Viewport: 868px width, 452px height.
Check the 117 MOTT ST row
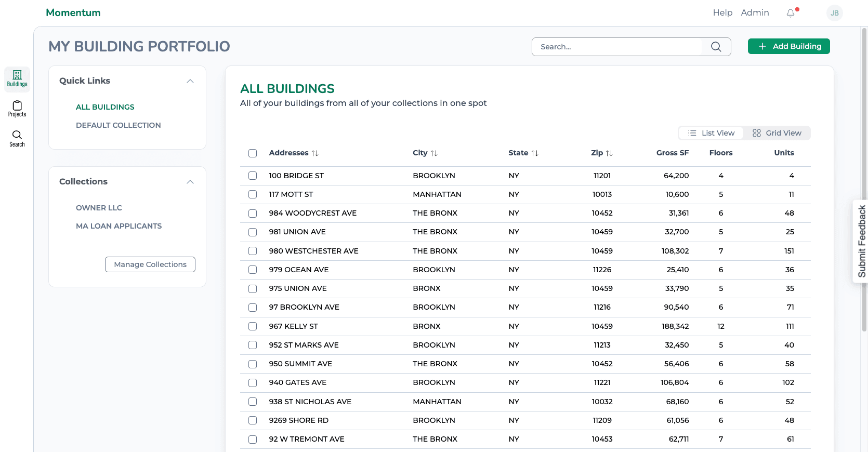(x=253, y=194)
